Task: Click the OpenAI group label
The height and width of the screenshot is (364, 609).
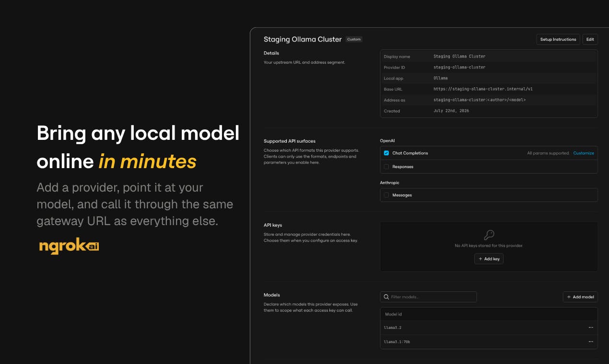Action: [387, 141]
